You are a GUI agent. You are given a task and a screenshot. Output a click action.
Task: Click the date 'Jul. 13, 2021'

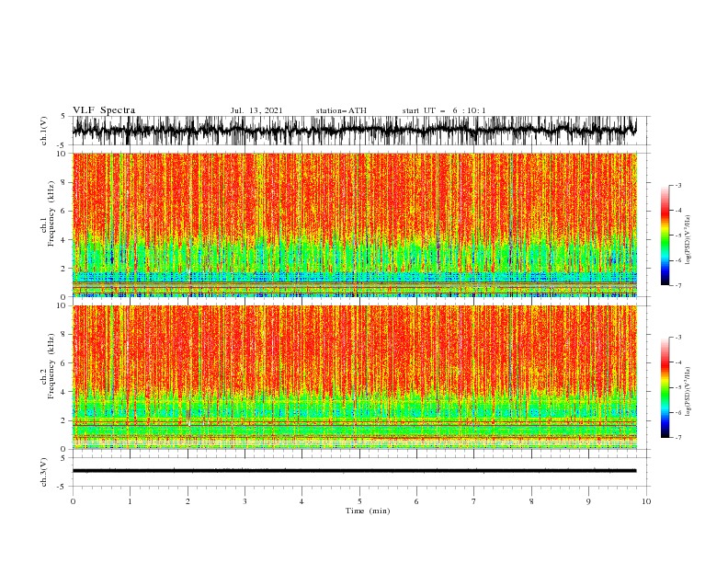click(256, 110)
